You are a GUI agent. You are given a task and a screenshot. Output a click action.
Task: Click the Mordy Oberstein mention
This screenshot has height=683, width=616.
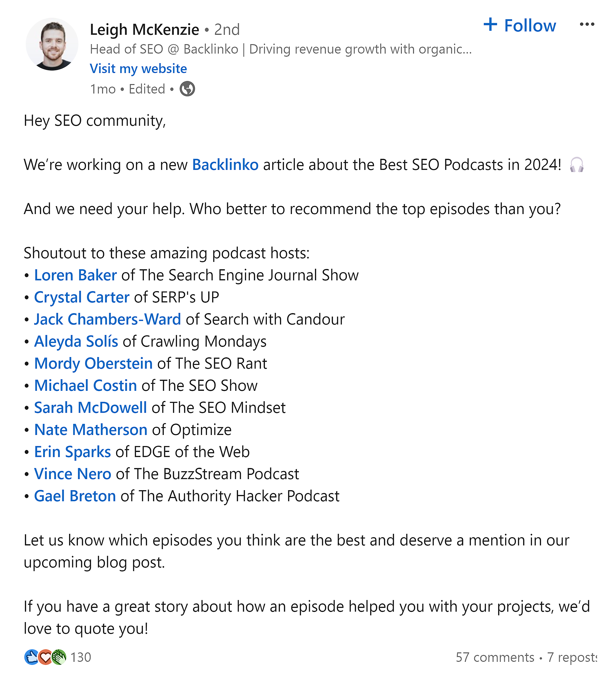(x=93, y=363)
